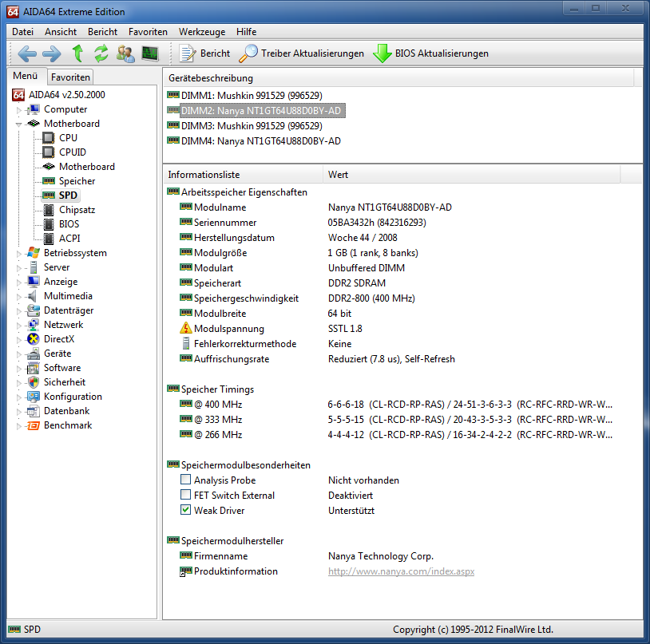This screenshot has width=650, height=644.
Task: Select the BIOS icon in tree
Action: click(x=49, y=224)
